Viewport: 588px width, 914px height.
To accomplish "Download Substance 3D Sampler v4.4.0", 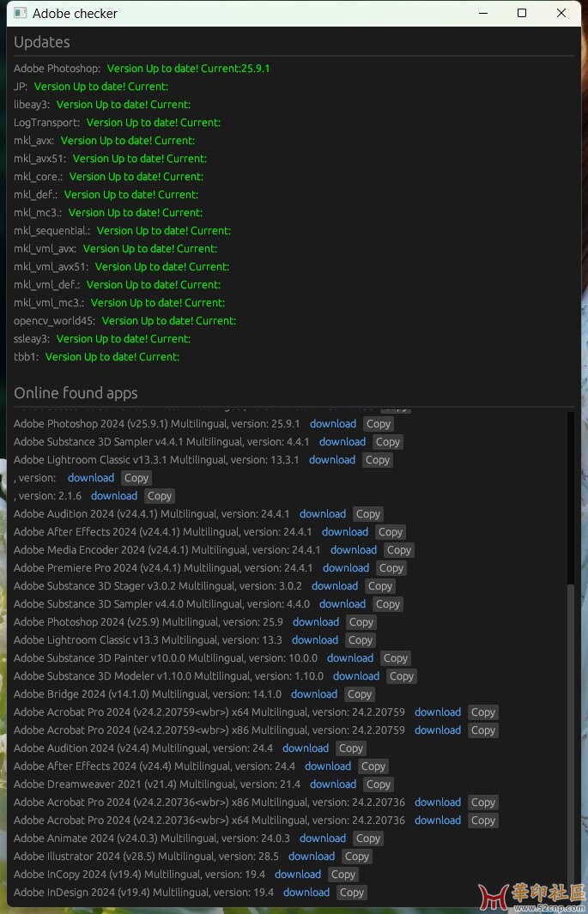I will [x=342, y=604].
